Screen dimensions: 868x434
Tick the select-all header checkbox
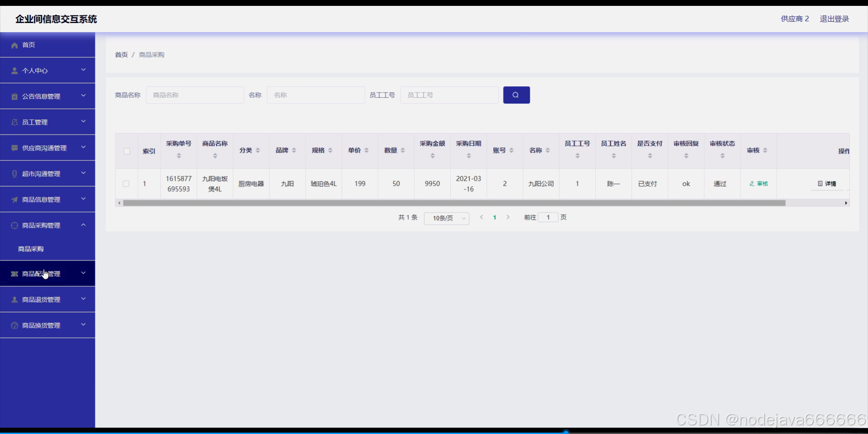[127, 151]
